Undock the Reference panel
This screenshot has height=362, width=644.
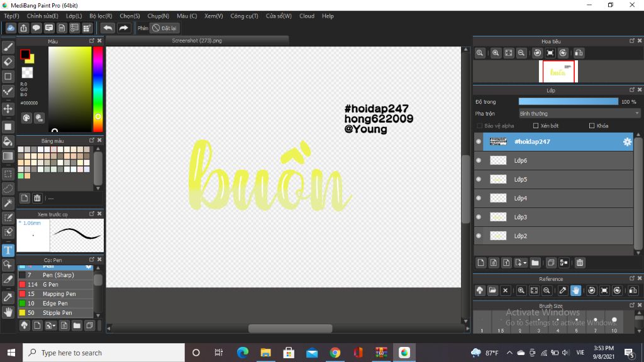tap(632, 278)
